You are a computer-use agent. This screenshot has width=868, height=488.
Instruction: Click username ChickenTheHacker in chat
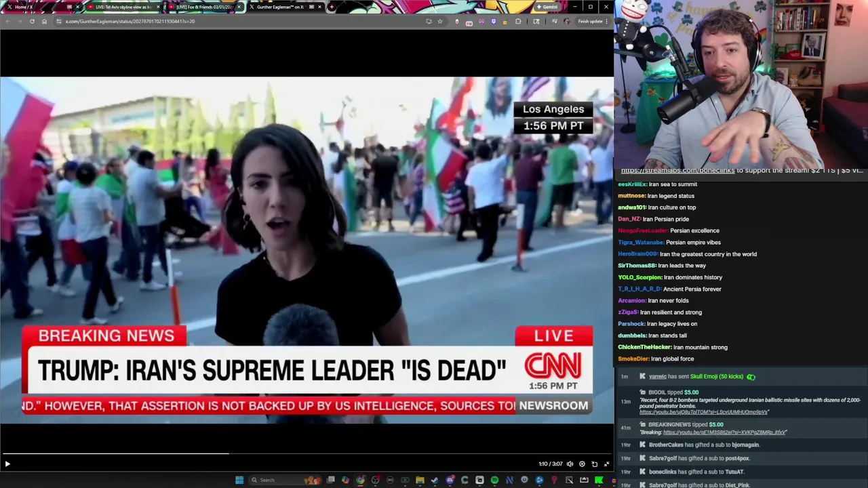click(x=644, y=347)
